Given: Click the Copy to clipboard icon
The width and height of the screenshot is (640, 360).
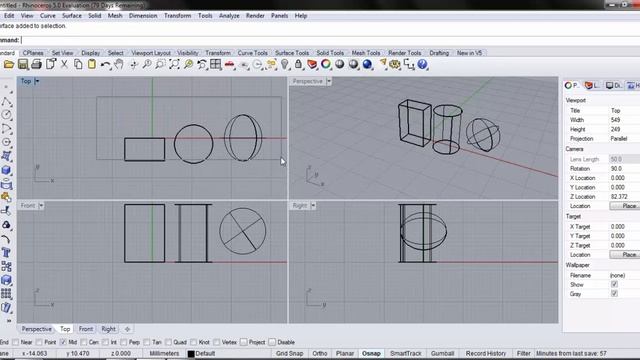Looking at the screenshot, I should tap(78, 64).
